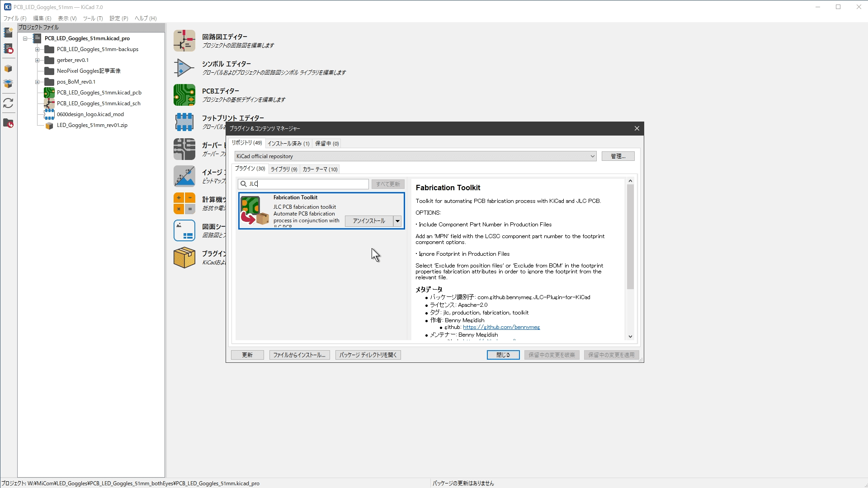The height and width of the screenshot is (488, 868).
Task: Expand the gerber_rev0.1 folder
Action: [x=38, y=60]
